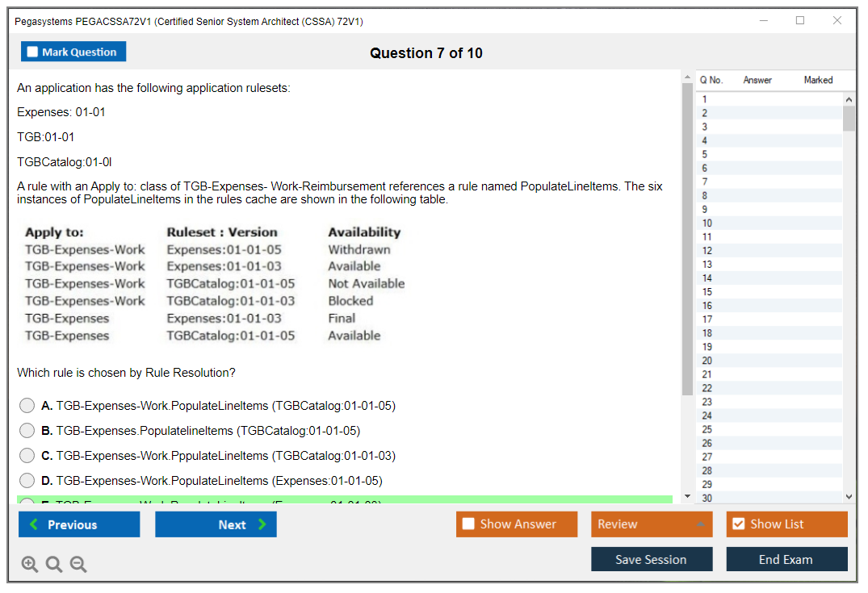Click the question list scroll-up arrow
868x593 pixels.
tap(849, 99)
